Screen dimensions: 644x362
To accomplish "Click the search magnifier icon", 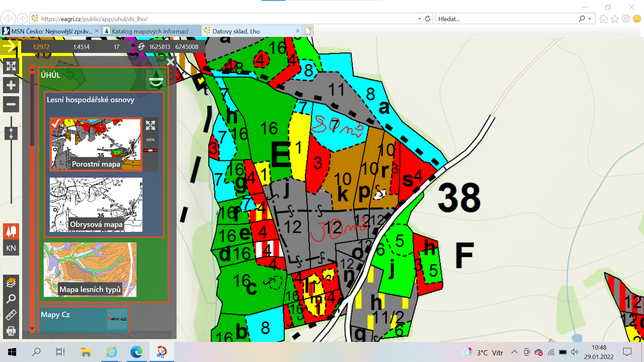I will tap(582, 19).
